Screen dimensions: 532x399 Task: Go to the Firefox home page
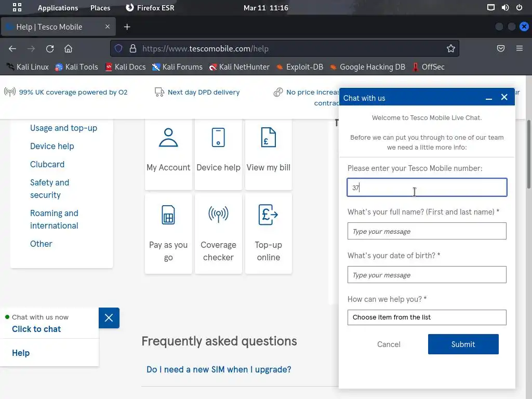pyautogui.click(x=68, y=48)
